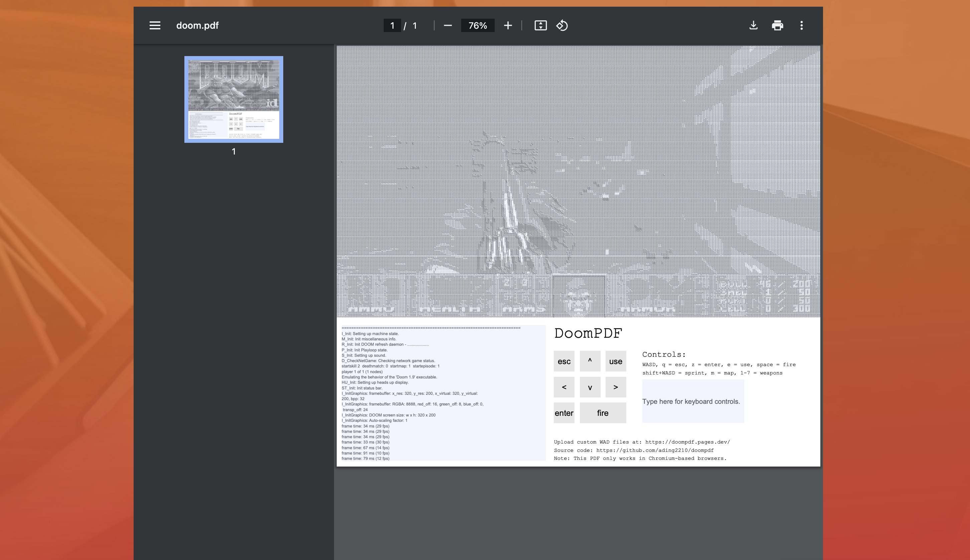This screenshot has width=970, height=560.
Task: Click the < turn left button
Action: coord(564,387)
